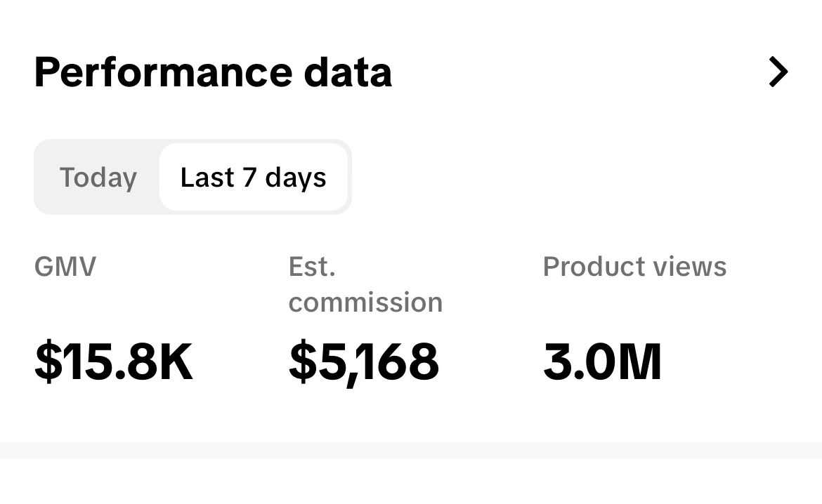Select the Last 7 days tab
This screenshot has width=822, height=504.
(x=253, y=178)
